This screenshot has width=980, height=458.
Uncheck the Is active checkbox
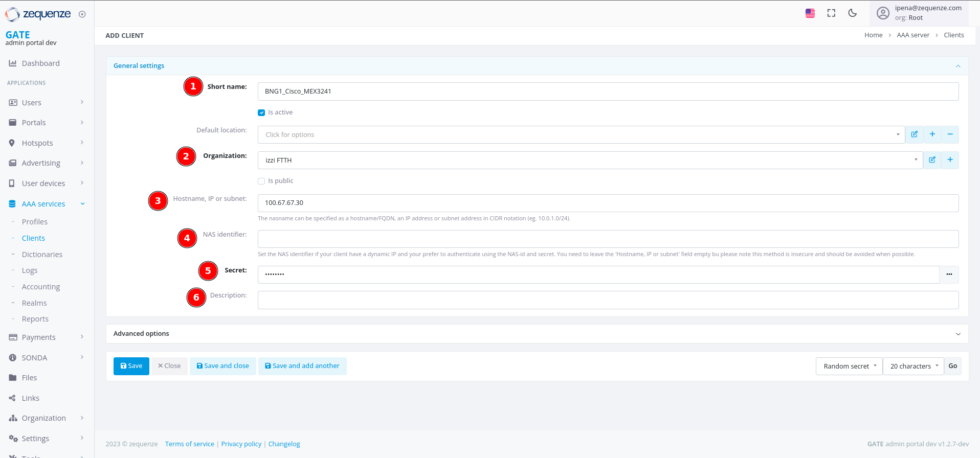261,112
